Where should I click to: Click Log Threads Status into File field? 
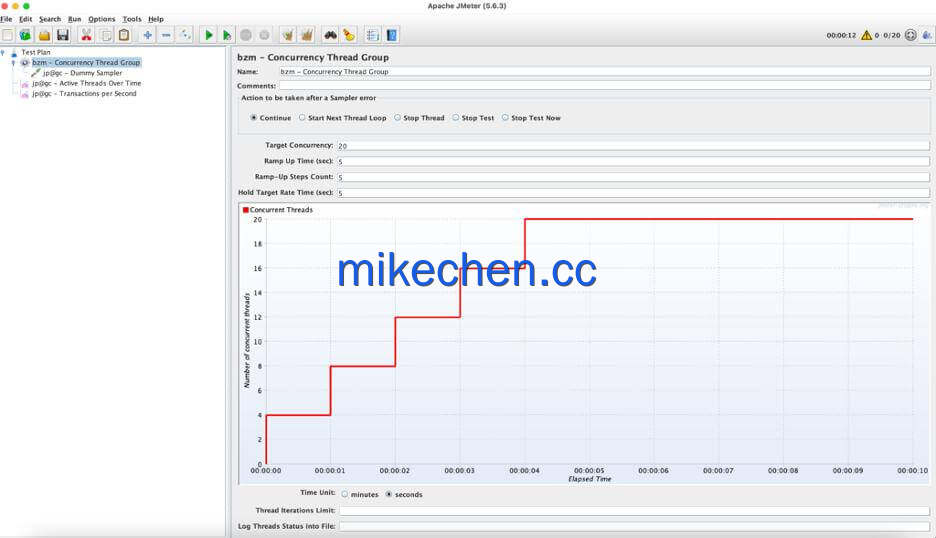[635, 526]
